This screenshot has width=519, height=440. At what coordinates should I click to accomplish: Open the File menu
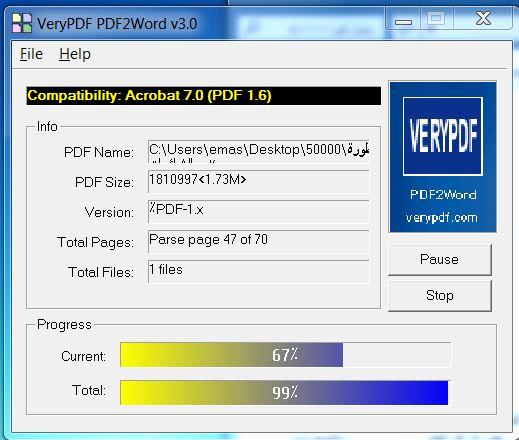click(31, 54)
